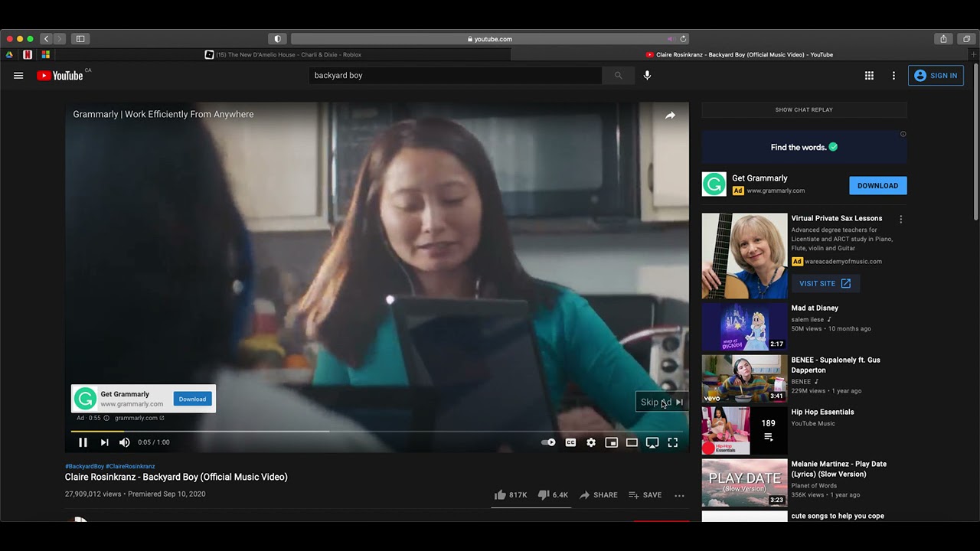Go forward in Safari
The width and height of the screenshot is (980, 551).
pos(59,39)
